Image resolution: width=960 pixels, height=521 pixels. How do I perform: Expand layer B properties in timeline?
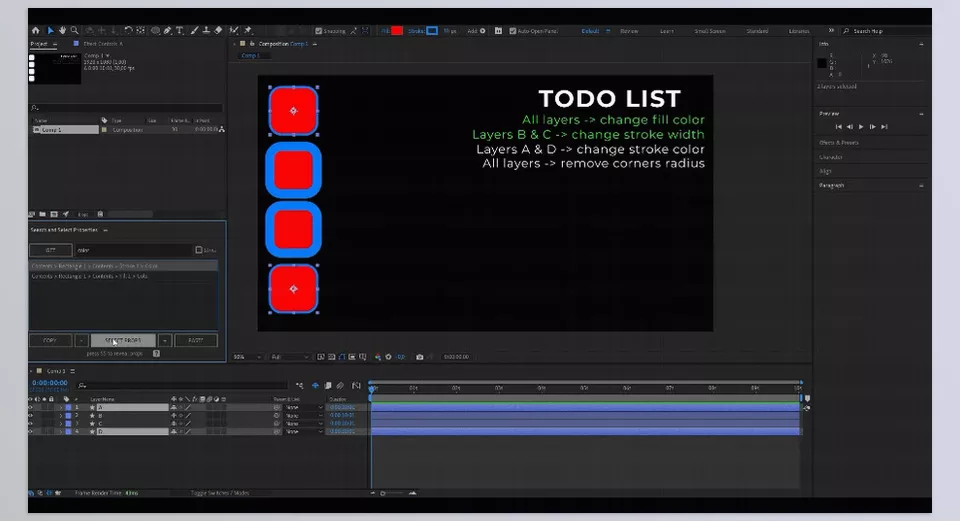(x=61, y=415)
